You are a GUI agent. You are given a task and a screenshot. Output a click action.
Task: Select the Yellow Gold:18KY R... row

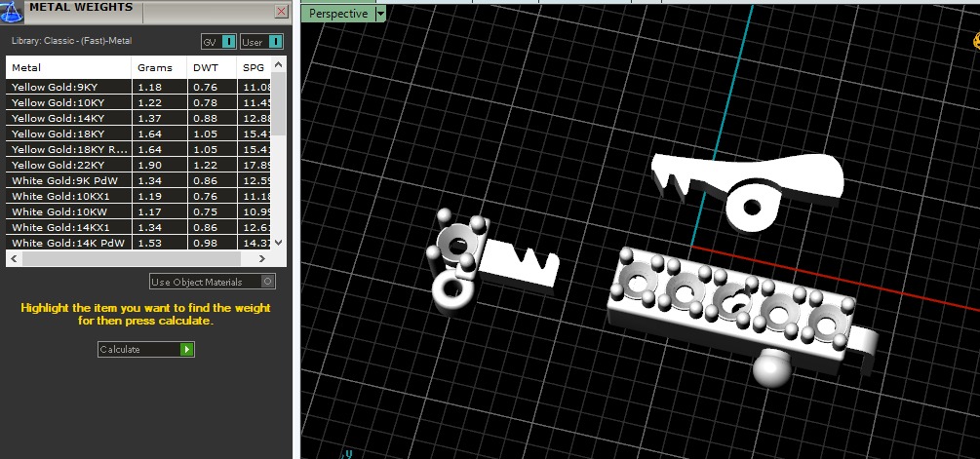coord(139,149)
